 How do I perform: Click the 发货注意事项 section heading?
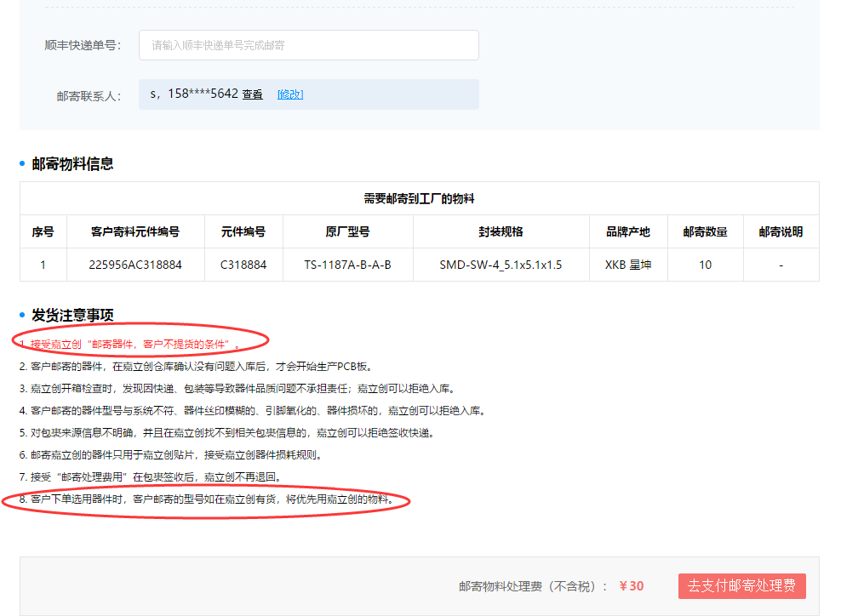pos(72,316)
